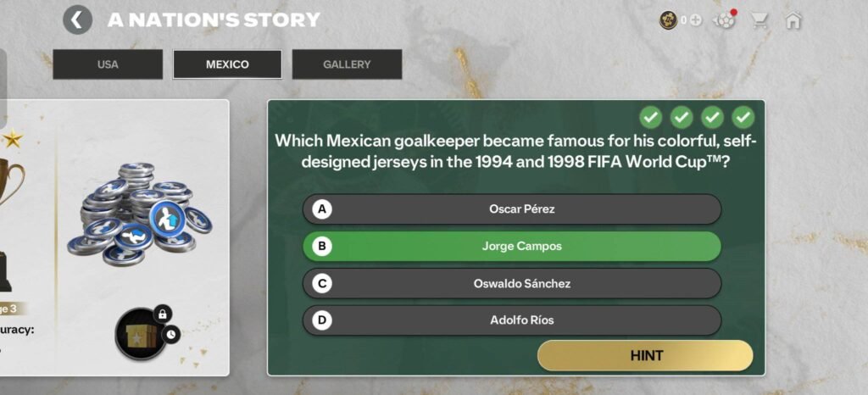868x395 pixels.
Task: Open the soccer ball notifications icon
Action: click(725, 20)
